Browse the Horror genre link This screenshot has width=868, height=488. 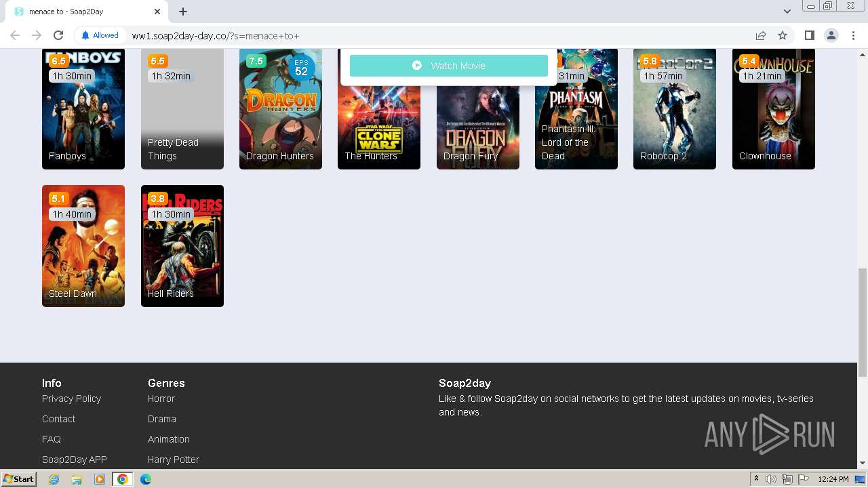(x=161, y=399)
